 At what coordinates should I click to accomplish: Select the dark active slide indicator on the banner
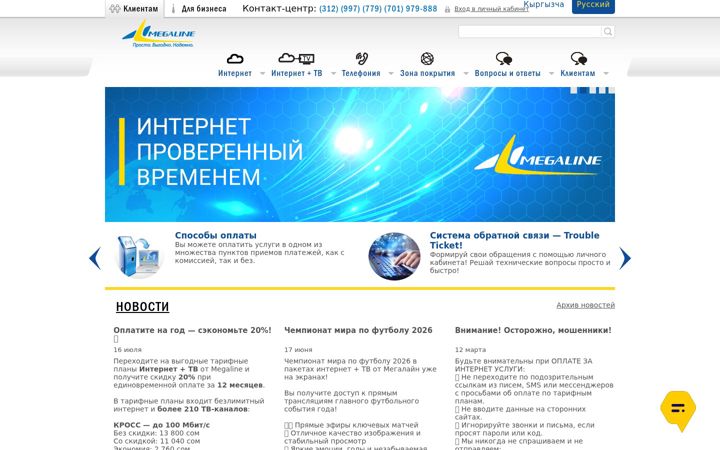coord(583,90)
